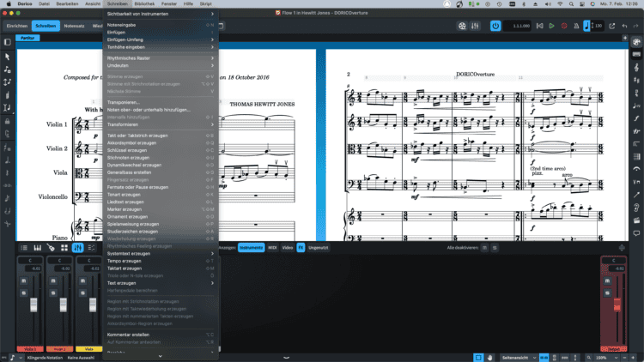Select the Partitur layout tab
Screen dimensions: 644x362
click(27, 38)
